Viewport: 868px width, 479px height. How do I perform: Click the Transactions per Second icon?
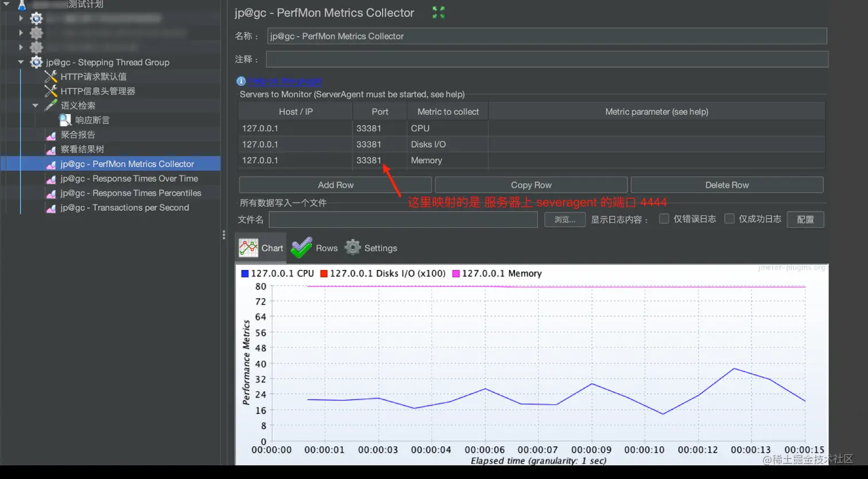(x=51, y=208)
